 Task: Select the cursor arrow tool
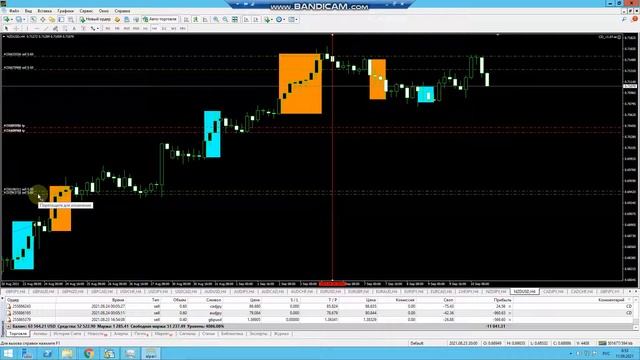point(6,28)
